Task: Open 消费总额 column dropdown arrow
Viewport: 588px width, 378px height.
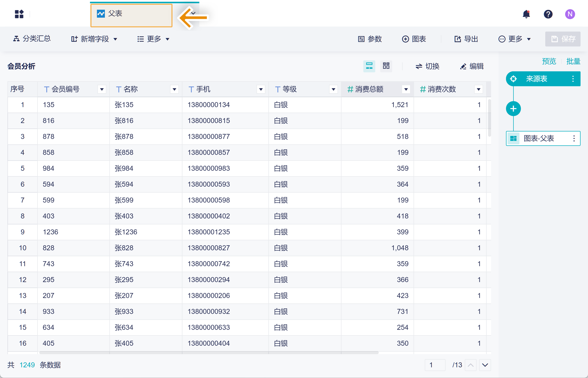Action: click(406, 89)
